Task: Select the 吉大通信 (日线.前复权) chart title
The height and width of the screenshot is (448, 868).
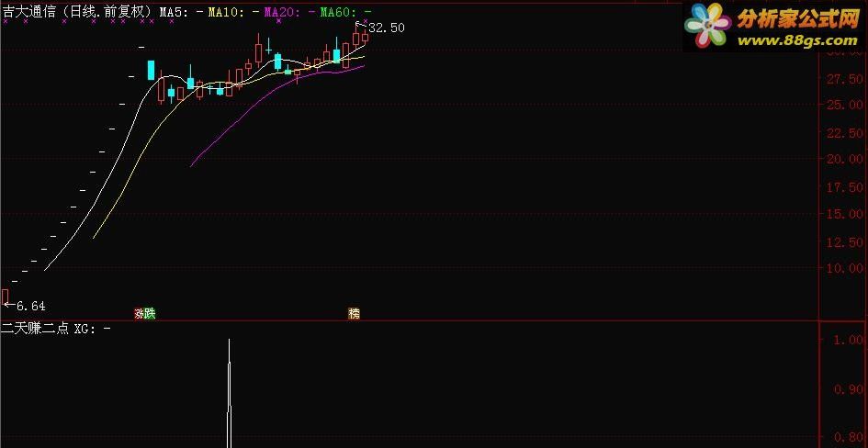Action: (x=78, y=12)
